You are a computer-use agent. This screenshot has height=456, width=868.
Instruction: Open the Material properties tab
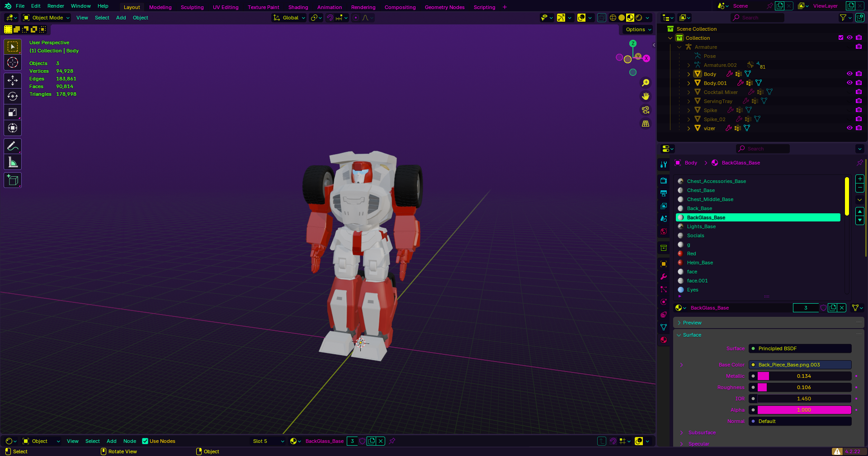[x=664, y=340]
